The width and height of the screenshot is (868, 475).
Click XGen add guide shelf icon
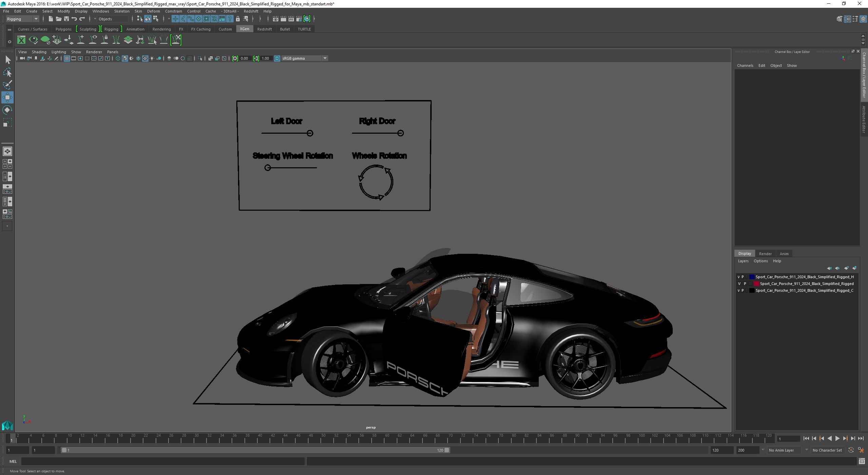[x=81, y=40]
